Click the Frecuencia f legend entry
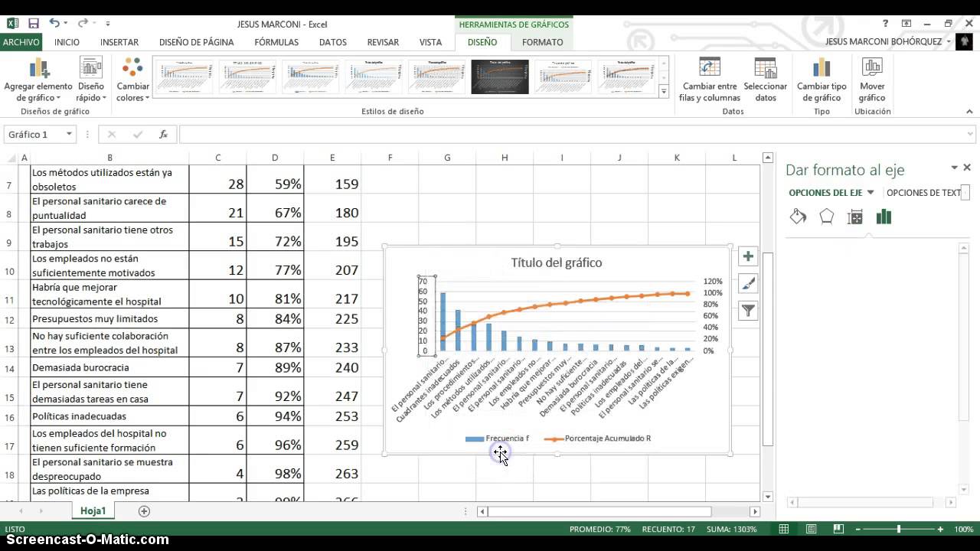The height and width of the screenshot is (551, 980). 497,439
